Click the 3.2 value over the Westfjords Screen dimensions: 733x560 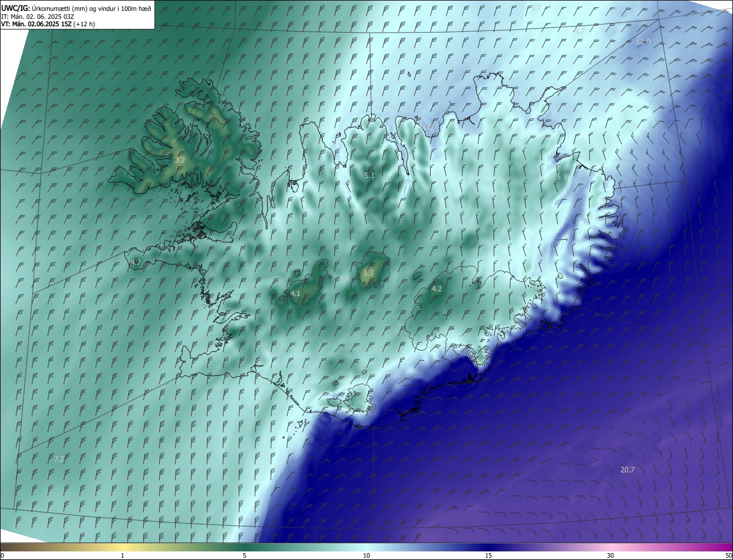point(180,160)
